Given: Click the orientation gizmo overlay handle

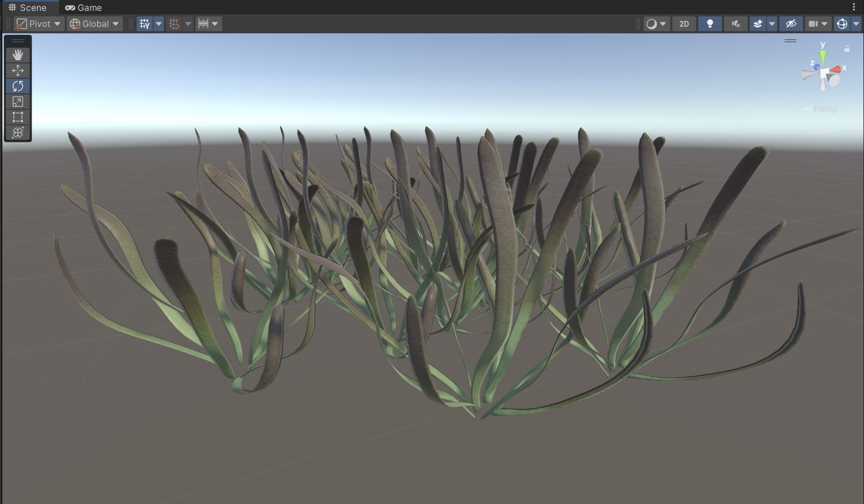Looking at the screenshot, I should 790,40.
